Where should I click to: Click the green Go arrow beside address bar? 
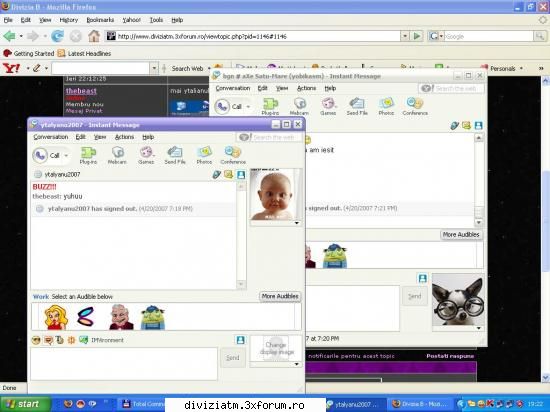tap(417, 36)
